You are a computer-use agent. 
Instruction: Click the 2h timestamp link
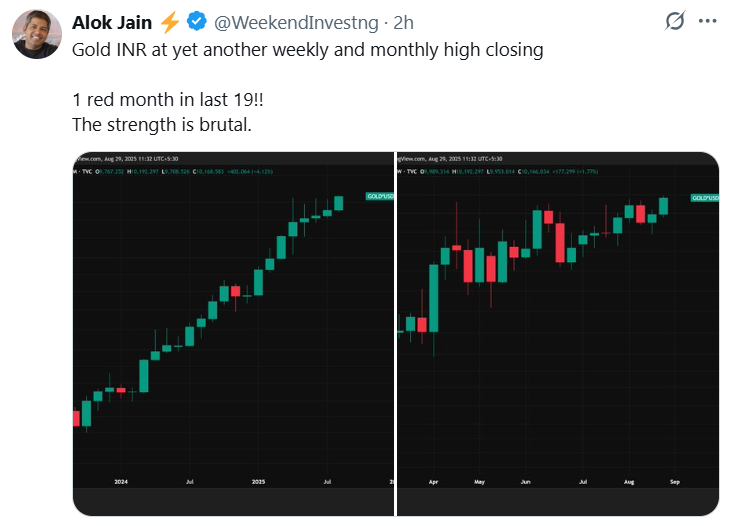[403, 22]
